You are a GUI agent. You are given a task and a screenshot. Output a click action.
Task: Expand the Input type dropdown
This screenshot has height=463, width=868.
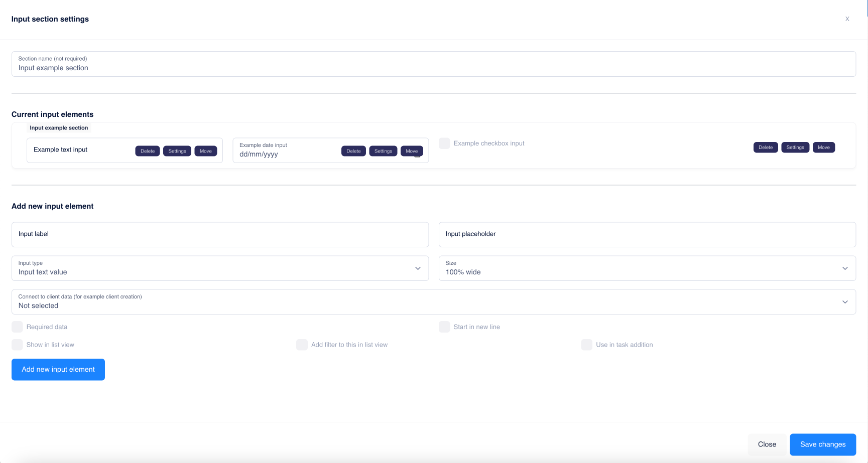tap(220, 268)
